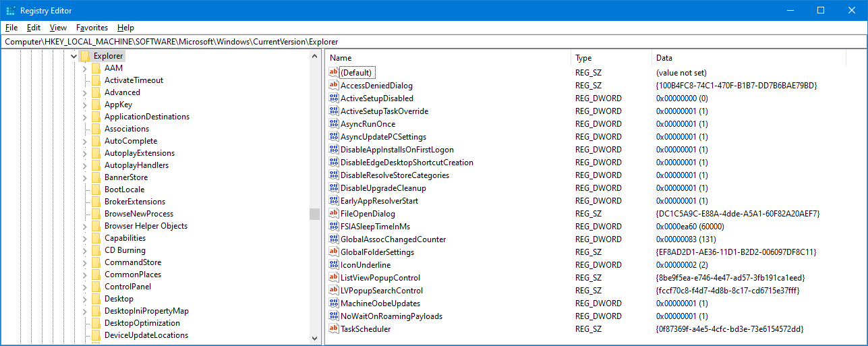Click the tree pane vertical scrollbar thumb
This screenshot has height=346, width=868.
(314, 214)
